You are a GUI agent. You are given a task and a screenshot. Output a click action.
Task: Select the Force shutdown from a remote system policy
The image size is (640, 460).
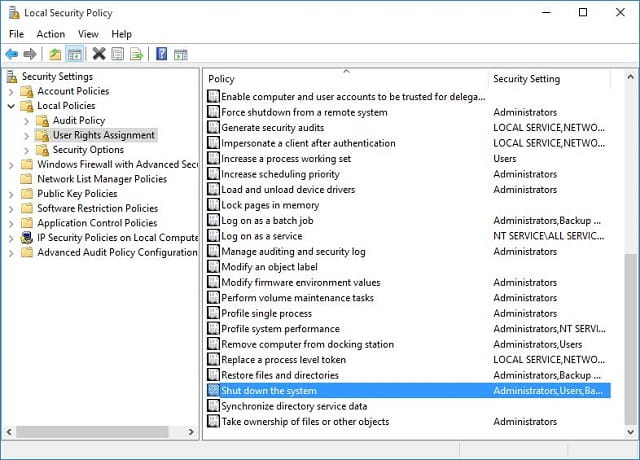coord(408,112)
